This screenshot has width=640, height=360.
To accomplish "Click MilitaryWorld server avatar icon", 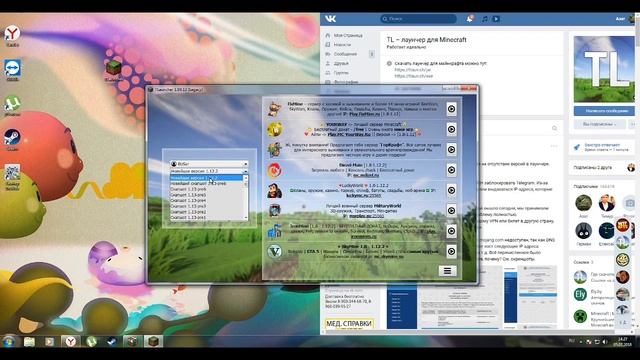I will click(274, 210).
